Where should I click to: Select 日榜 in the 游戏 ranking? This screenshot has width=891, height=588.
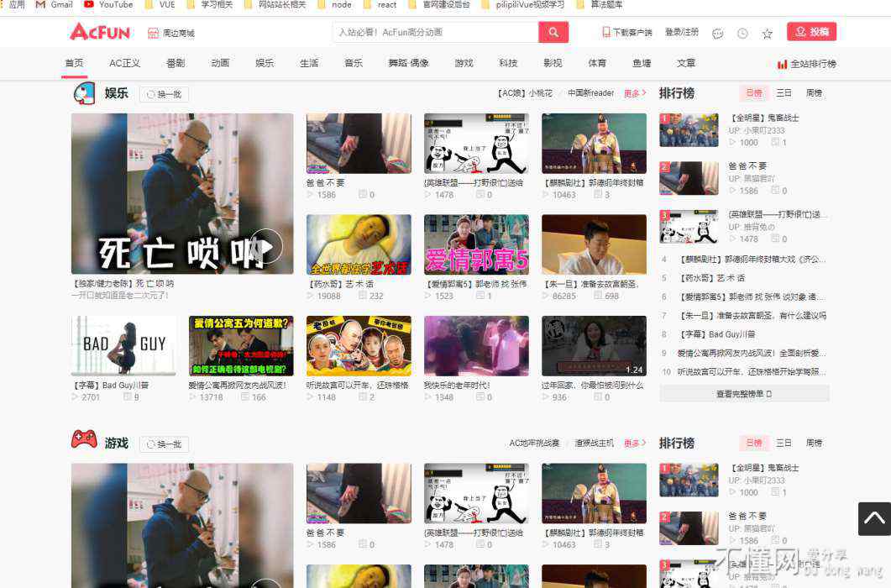click(753, 444)
